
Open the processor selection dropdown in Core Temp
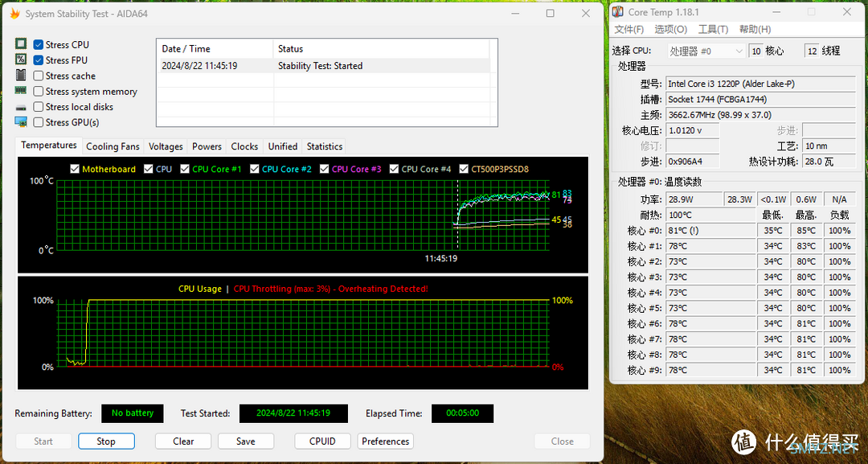coord(706,51)
